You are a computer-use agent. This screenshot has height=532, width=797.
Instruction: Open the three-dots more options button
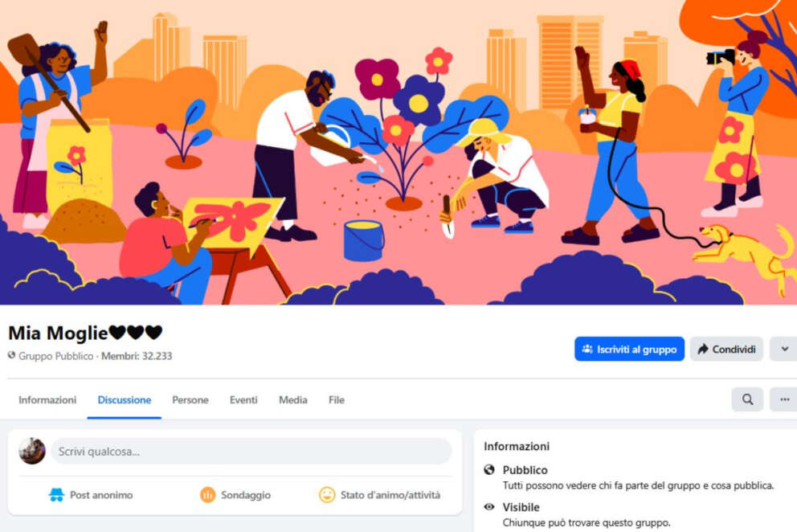click(x=784, y=399)
